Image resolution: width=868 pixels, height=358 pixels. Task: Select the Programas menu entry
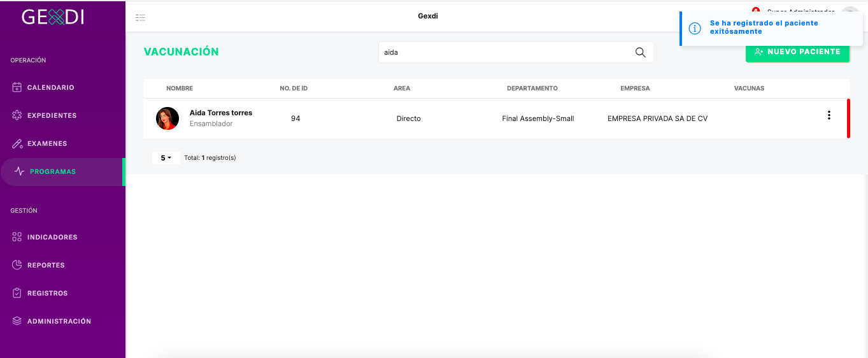click(62, 171)
